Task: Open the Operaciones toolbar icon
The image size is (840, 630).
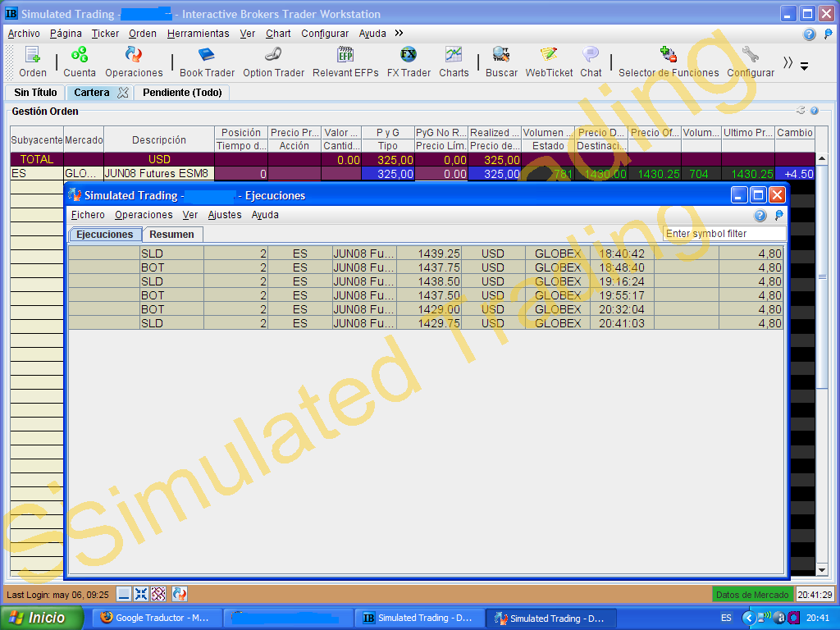Action: (134, 62)
